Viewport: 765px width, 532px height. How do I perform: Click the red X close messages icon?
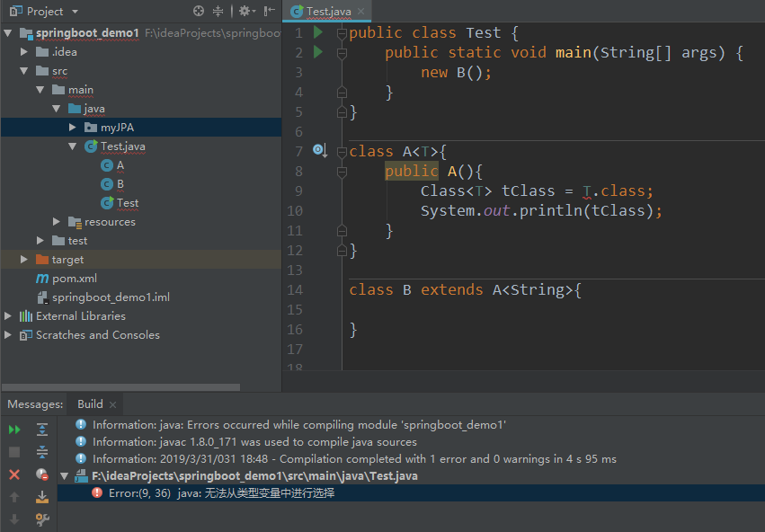pyautogui.click(x=14, y=474)
